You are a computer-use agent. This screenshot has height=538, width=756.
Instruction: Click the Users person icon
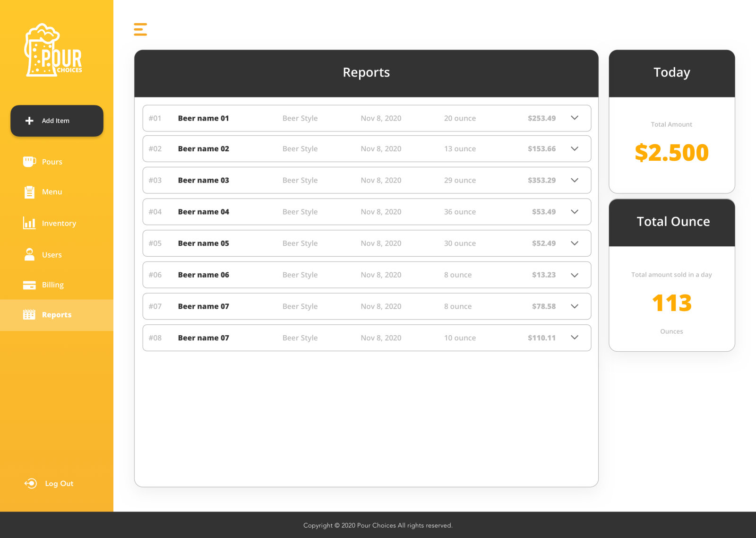29,254
